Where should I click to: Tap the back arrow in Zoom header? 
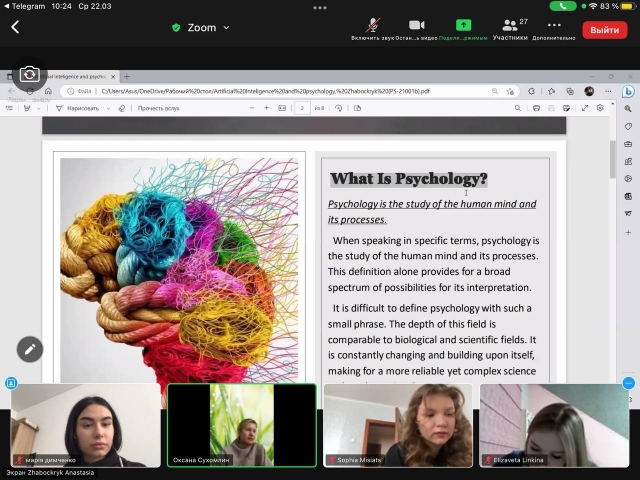(x=15, y=28)
